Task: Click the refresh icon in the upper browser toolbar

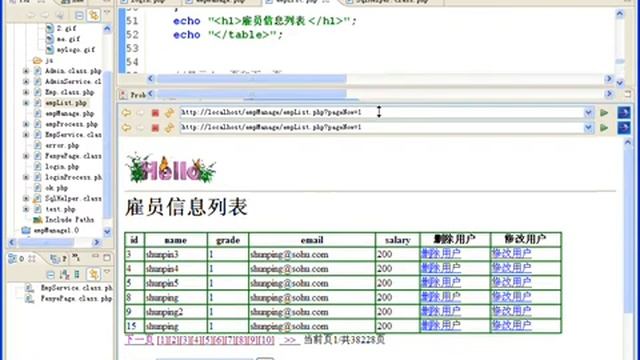Action: point(169,113)
